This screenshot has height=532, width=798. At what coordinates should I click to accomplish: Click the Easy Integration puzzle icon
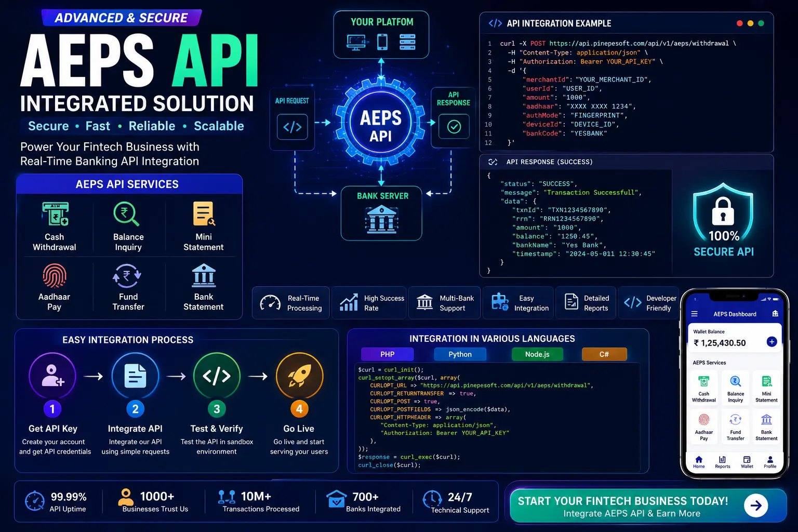click(x=500, y=301)
